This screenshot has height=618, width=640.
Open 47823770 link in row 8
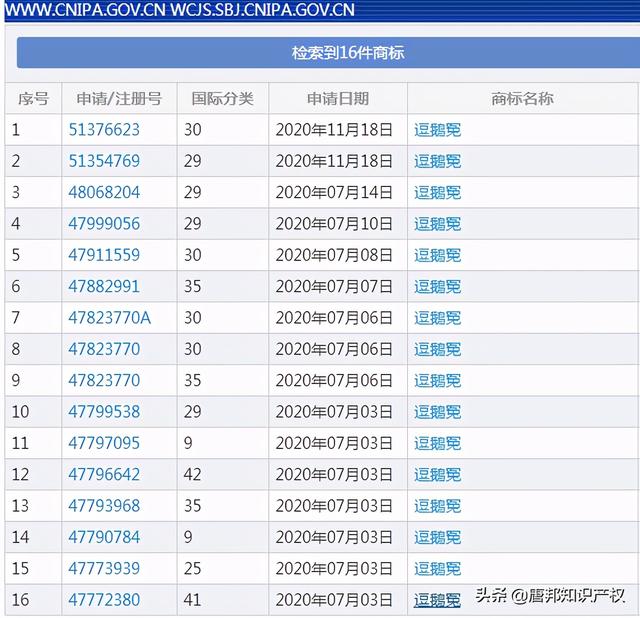pyautogui.click(x=104, y=349)
